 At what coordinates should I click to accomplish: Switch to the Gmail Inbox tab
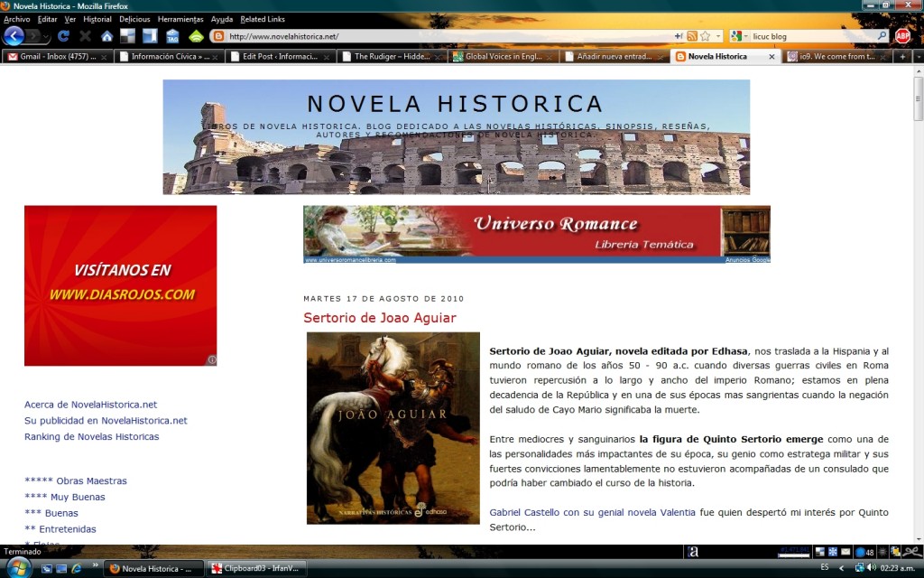[x=56, y=56]
